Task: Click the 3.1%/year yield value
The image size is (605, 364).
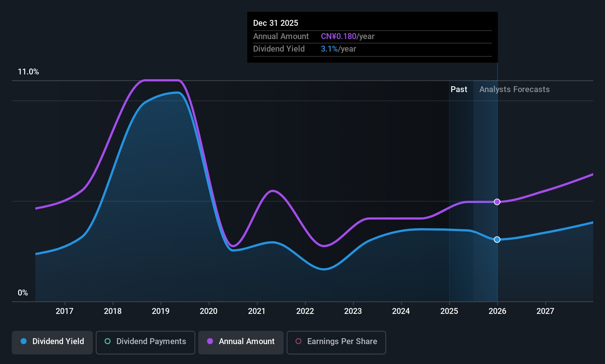Action: coord(338,49)
